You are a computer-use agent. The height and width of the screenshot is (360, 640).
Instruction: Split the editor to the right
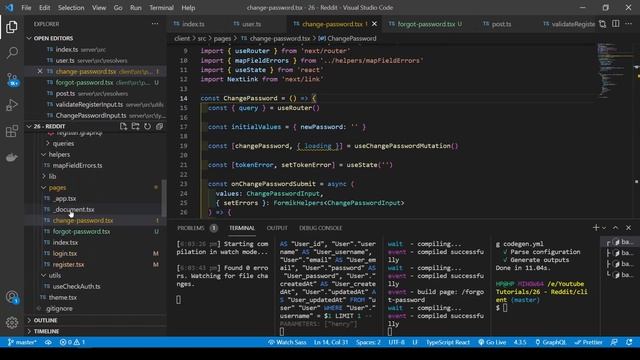pos(616,24)
